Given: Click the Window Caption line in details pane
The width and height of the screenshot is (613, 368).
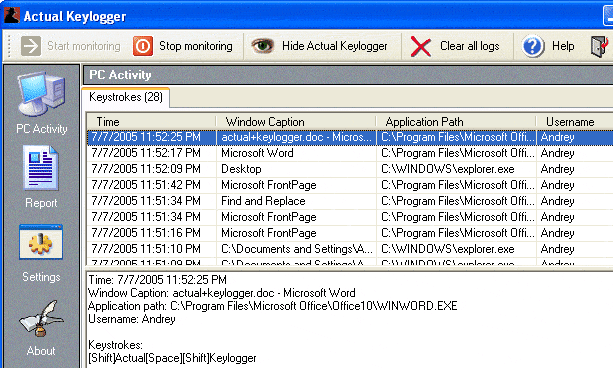Looking at the screenshot, I should [222, 293].
